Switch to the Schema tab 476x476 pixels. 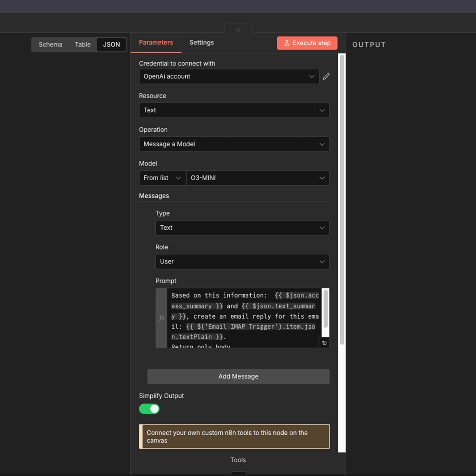tap(50, 44)
